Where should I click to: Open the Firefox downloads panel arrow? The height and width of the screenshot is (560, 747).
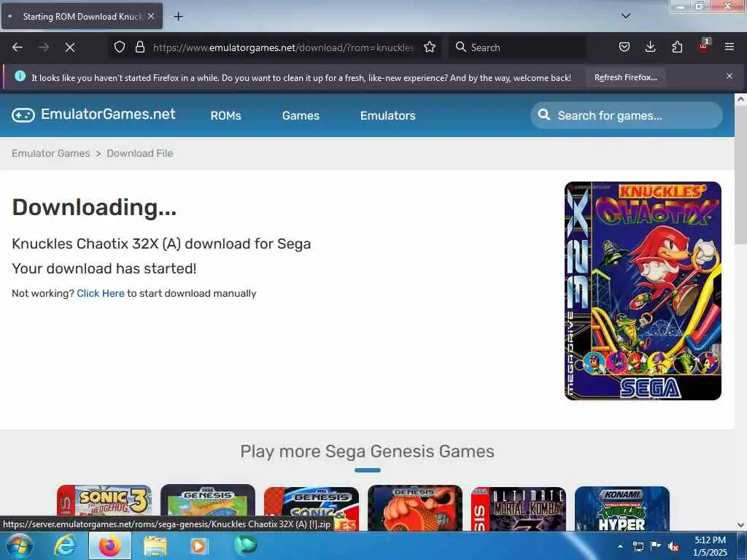tap(650, 47)
